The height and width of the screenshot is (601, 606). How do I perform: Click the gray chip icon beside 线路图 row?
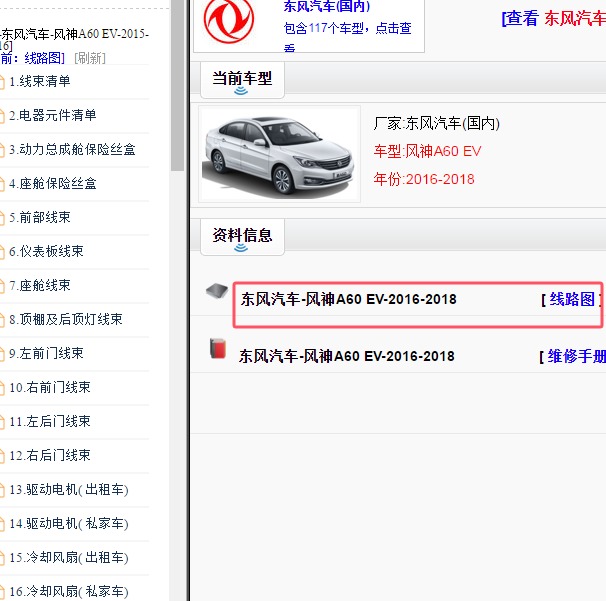[217, 291]
